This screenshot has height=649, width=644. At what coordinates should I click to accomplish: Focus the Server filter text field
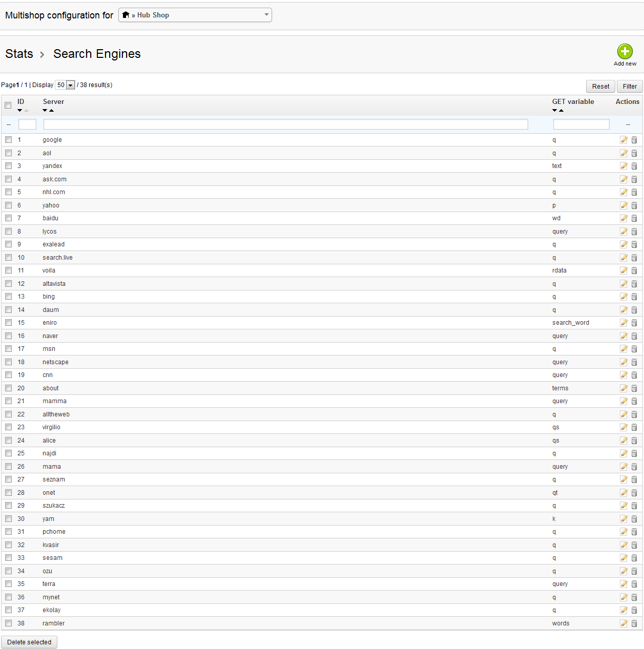(x=285, y=124)
